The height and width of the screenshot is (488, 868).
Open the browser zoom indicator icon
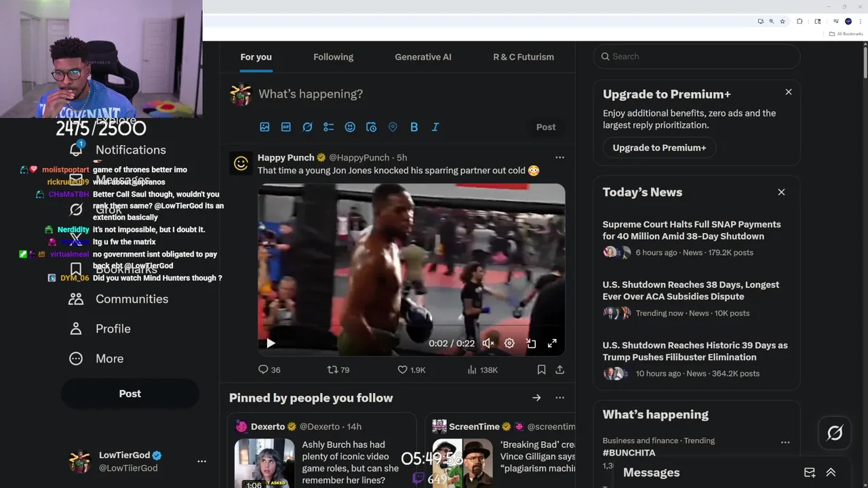(771, 21)
